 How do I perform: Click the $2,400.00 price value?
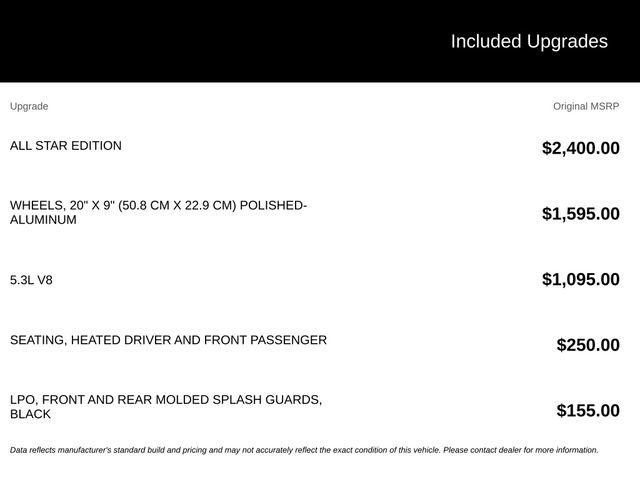pos(581,148)
